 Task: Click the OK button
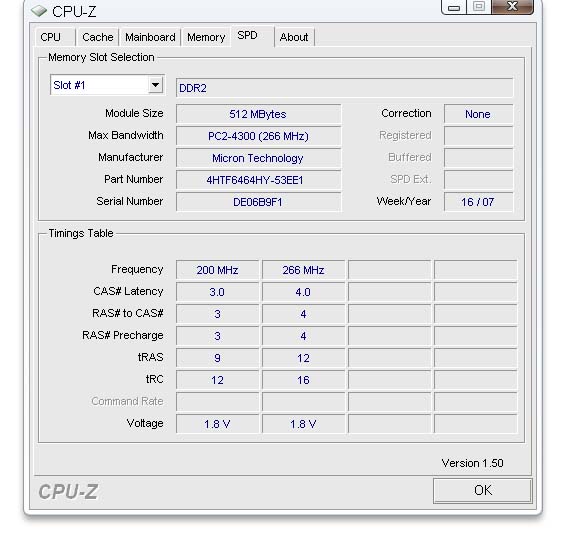click(483, 490)
